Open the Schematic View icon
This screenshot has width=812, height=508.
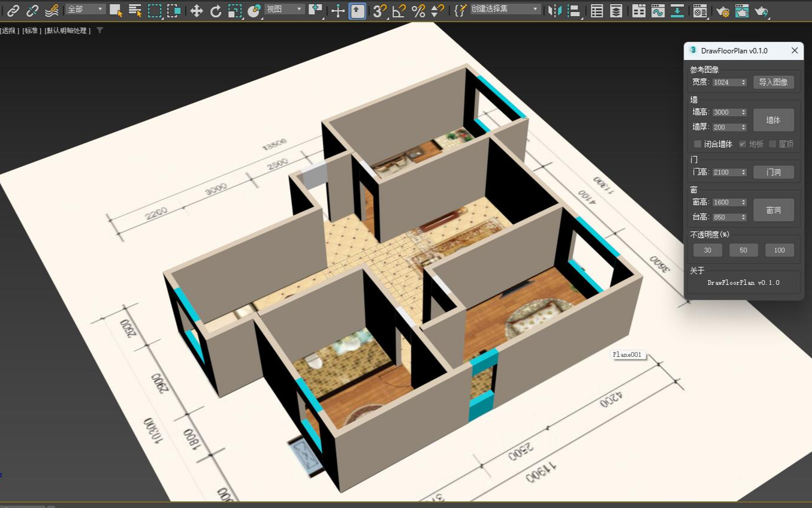(x=677, y=10)
